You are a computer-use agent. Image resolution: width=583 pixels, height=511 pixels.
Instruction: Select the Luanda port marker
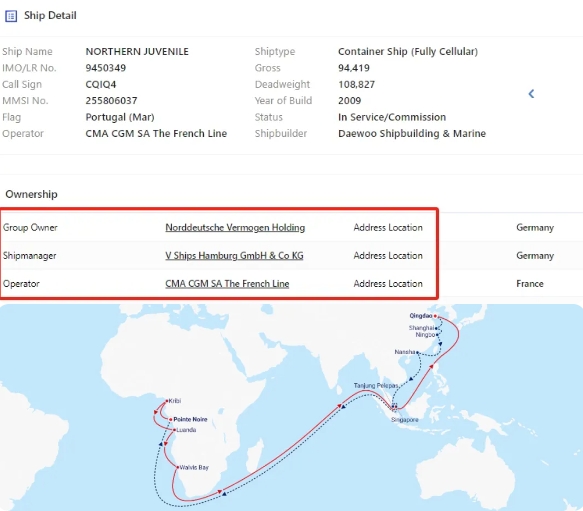(x=174, y=430)
